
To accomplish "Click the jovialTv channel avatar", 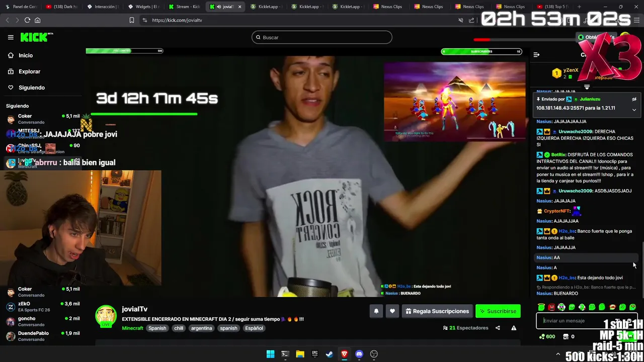I will 106,317.
